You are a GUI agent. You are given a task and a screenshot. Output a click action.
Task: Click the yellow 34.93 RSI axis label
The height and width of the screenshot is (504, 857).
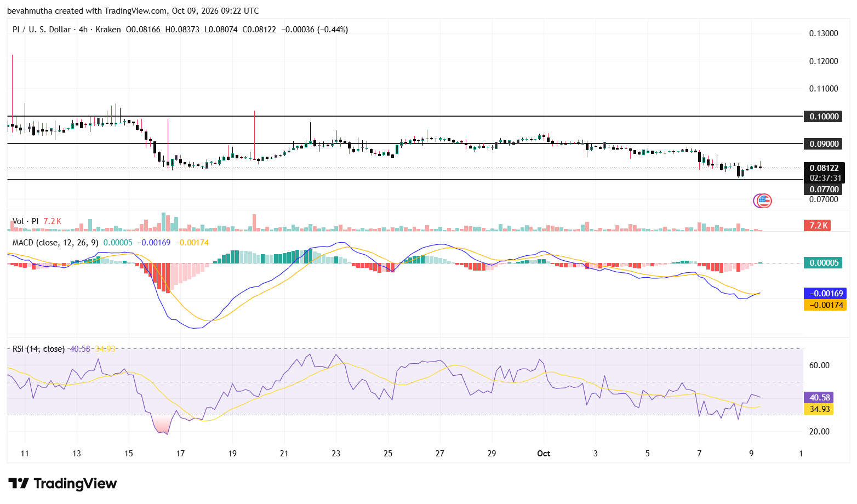pyautogui.click(x=819, y=409)
